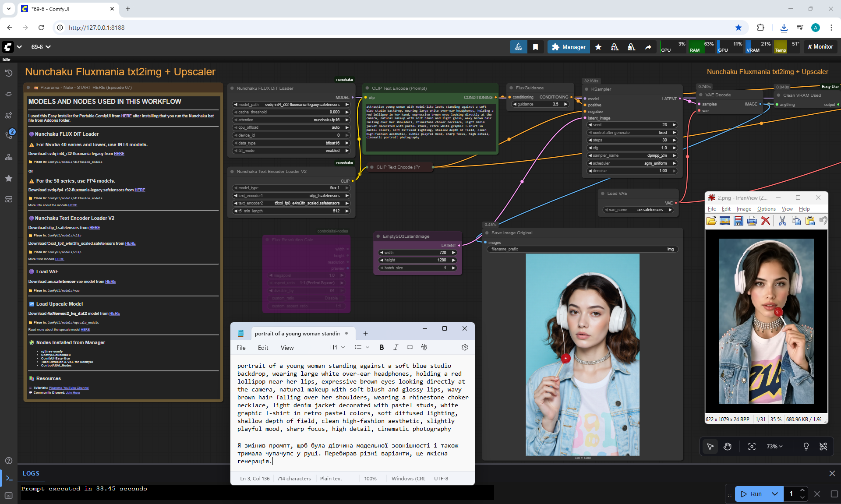Toggle the lightbulb focus mode icon
This screenshot has height=504, width=841.
[806, 446]
